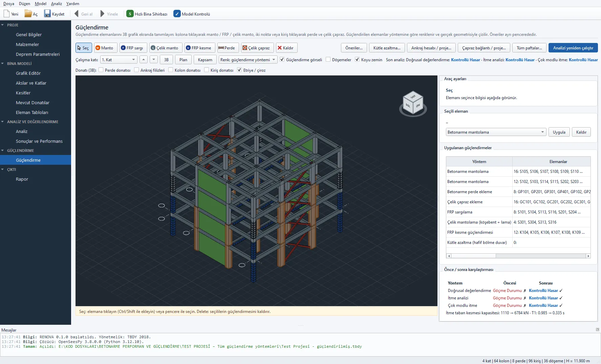Choose the Manto jacketing tool
The width and height of the screenshot is (601, 364).
coord(105,48)
